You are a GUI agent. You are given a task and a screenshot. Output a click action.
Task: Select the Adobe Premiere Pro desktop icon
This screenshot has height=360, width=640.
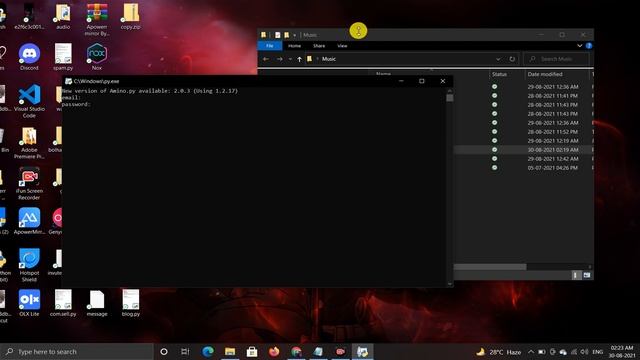tap(29, 143)
